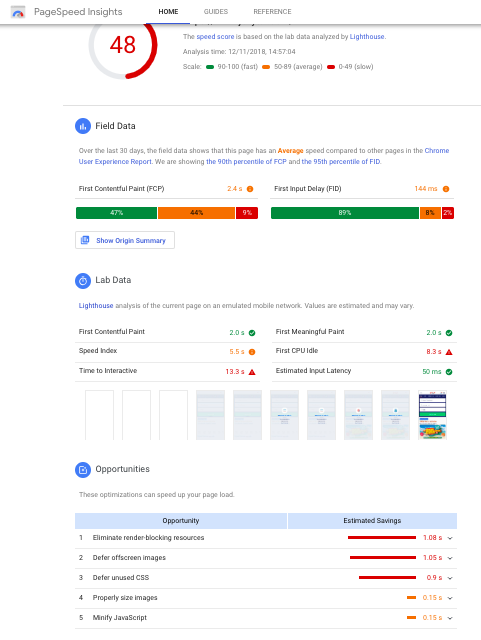
Task: Click green check next to First Meaningful Paint
Action: tap(449, 333)
